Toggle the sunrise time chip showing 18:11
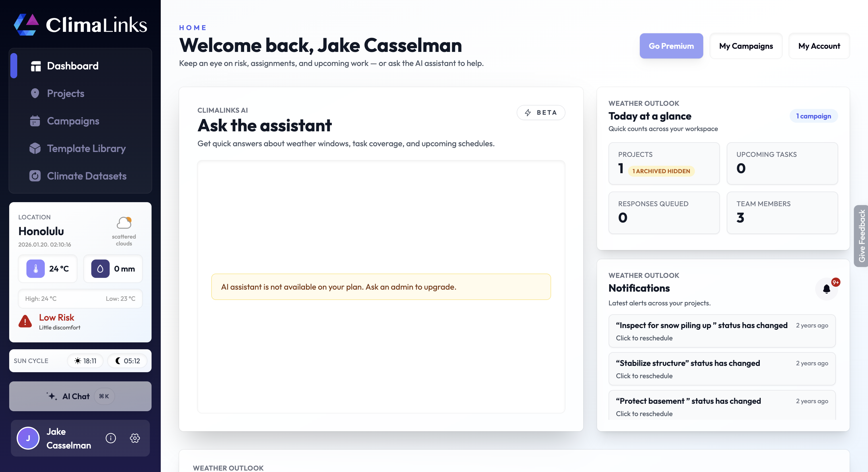The image size is (868, 472). (85, 360)
